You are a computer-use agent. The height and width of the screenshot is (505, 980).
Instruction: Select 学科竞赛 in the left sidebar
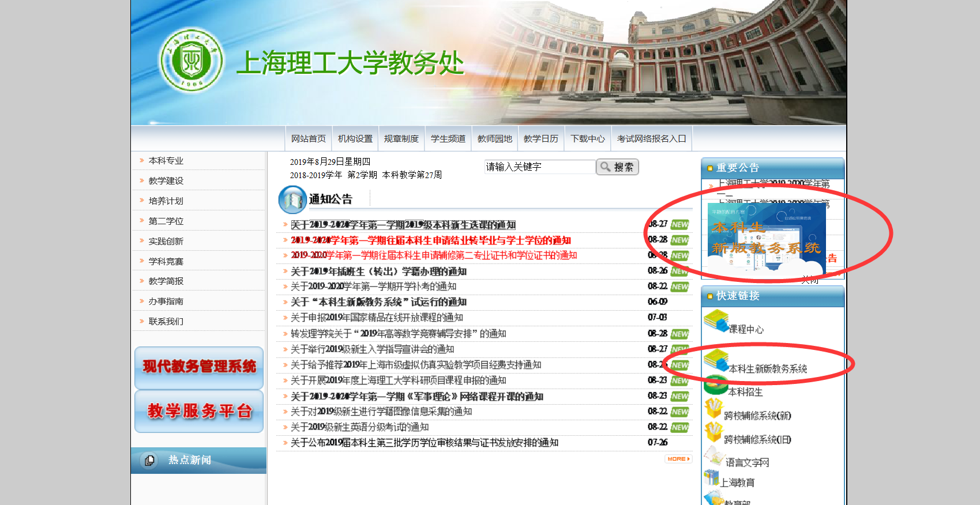coord(166,262)
